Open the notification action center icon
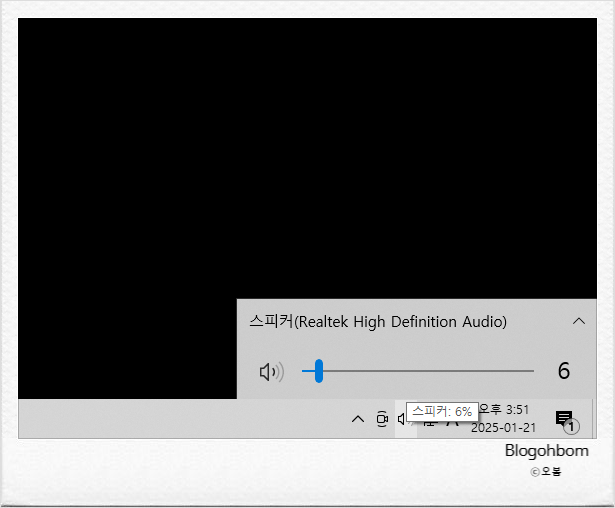The image size is (615, 508). click(x=567, y=421)
